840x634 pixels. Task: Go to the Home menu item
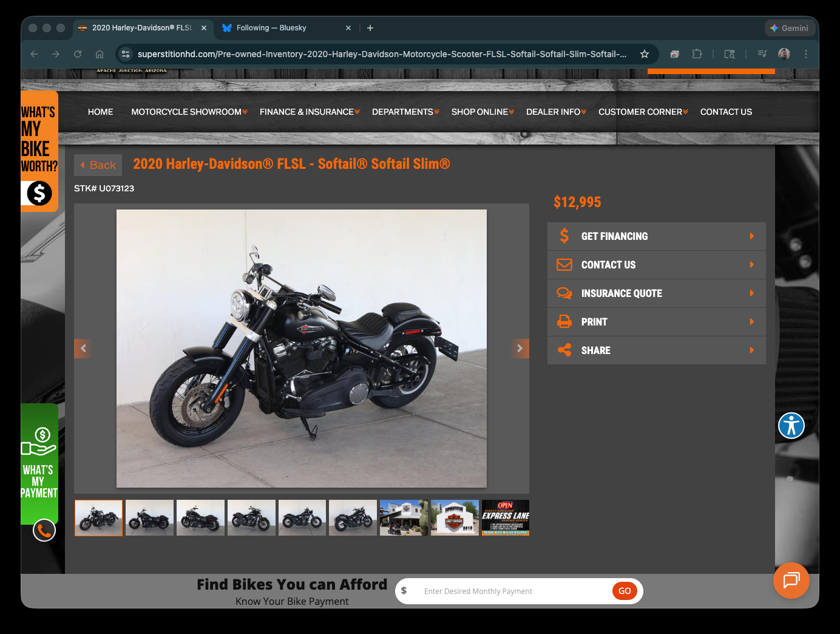click(100, 112)
